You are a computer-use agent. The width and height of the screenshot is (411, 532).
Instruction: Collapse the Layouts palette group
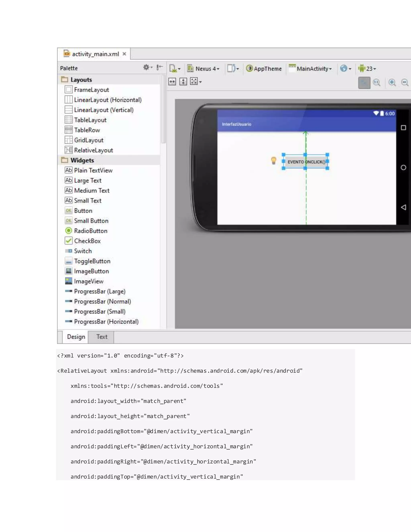(x=77, y=80)
